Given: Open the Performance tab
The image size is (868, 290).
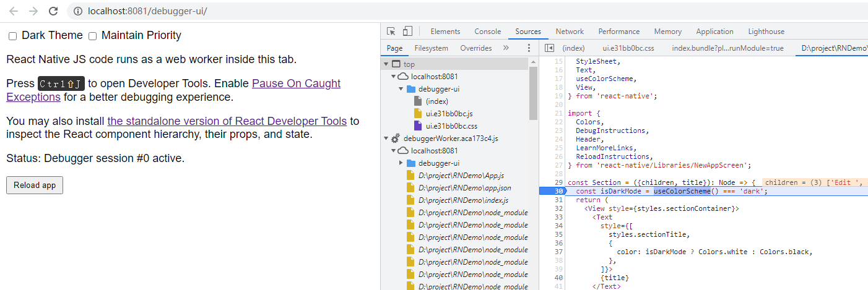Looking at the screenshot, I should point(619,32).
